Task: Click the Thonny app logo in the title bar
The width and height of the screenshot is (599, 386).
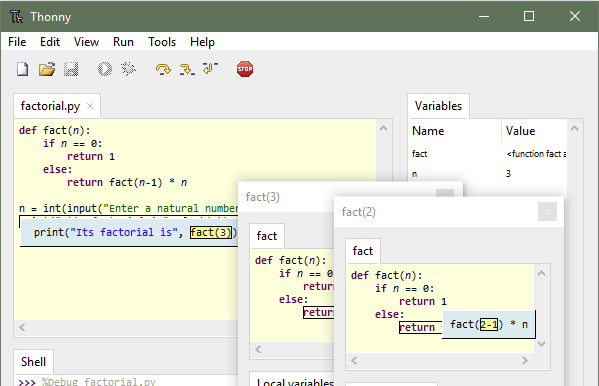Action: [x=16, y=16]
